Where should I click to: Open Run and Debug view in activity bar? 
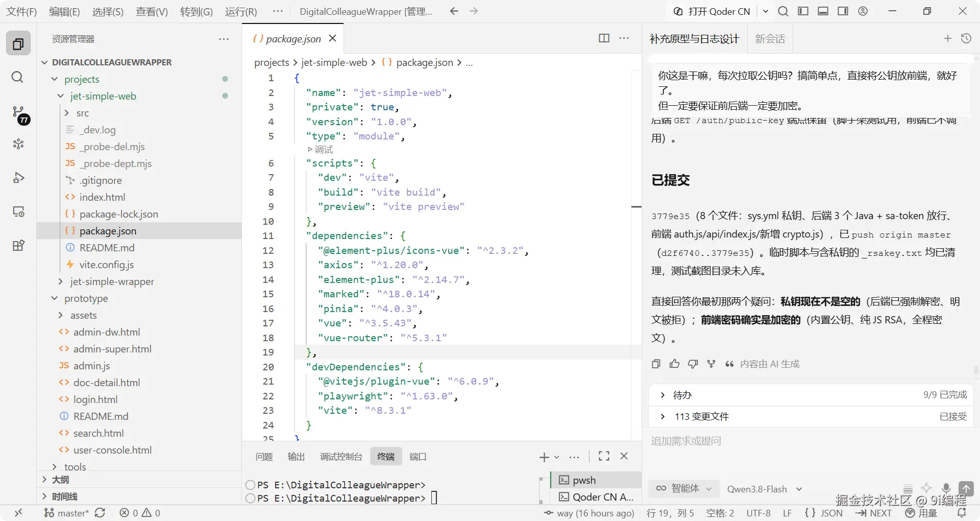18,178
